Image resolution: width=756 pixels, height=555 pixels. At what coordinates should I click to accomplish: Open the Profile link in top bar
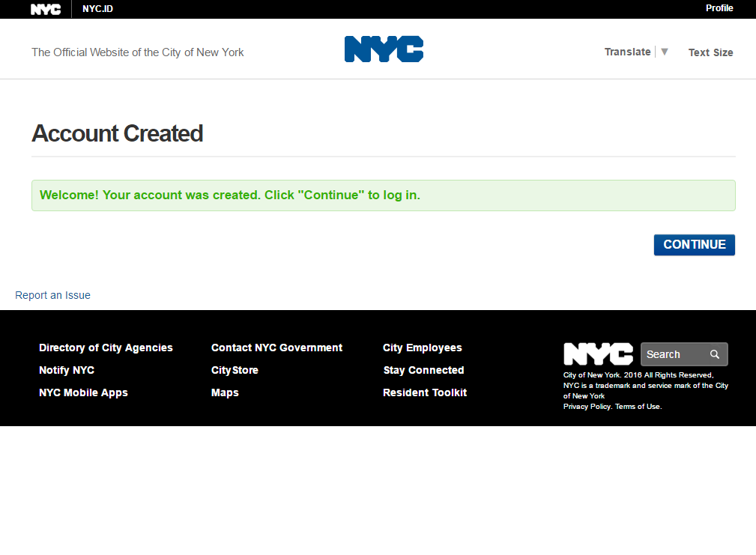pos(719,8)
